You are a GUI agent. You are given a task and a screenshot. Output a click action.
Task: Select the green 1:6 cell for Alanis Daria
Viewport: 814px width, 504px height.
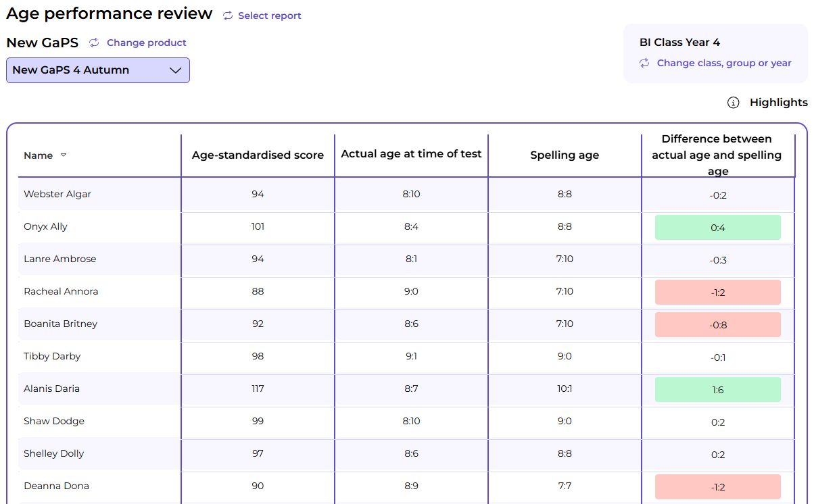pyautogui.click(x=717, y=390)
